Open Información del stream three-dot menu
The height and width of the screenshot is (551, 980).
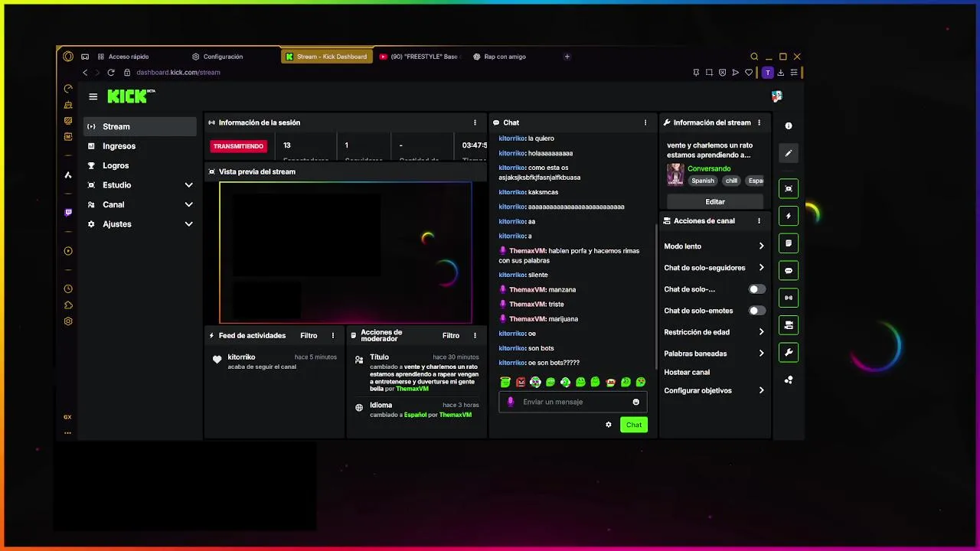click(x=759, y=122)
